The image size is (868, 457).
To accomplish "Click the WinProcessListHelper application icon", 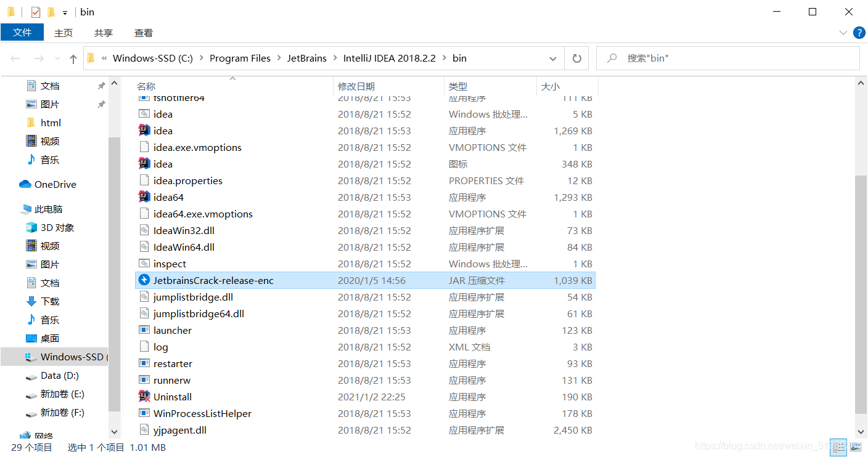I will click(x=144, y=413).
